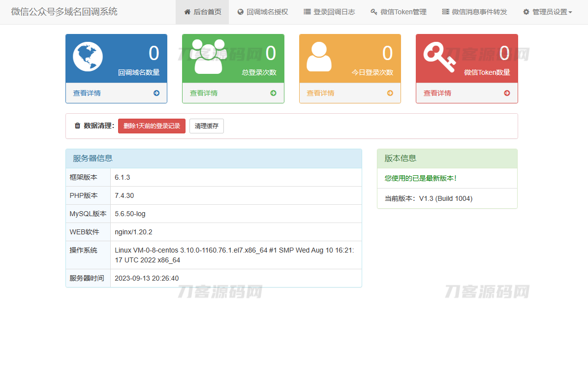Click the arrow icon on the blue card's 查看详情 bar
Image resolution: width=588 pixels, height=383 pixels.
point(156,93)
